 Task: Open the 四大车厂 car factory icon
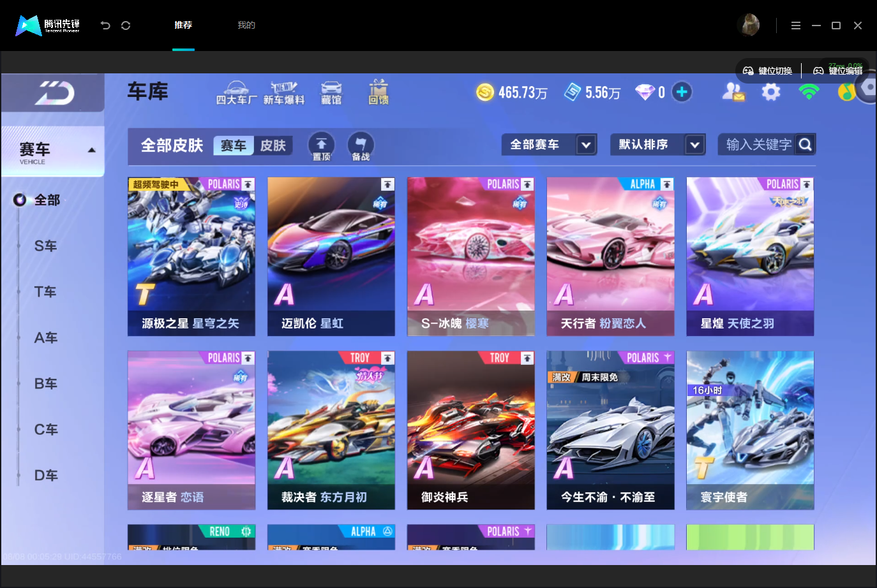pyautogui.click(x=236, y=93)
